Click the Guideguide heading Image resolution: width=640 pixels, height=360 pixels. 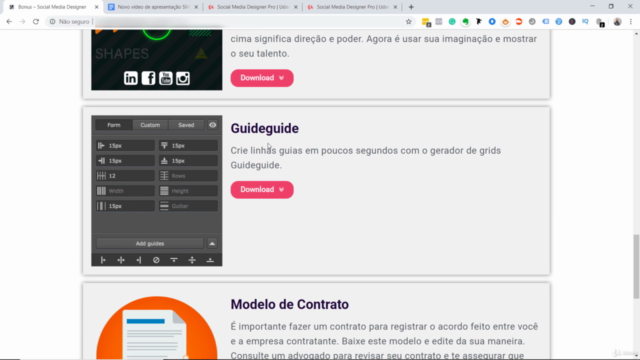[x=264, y=128]
